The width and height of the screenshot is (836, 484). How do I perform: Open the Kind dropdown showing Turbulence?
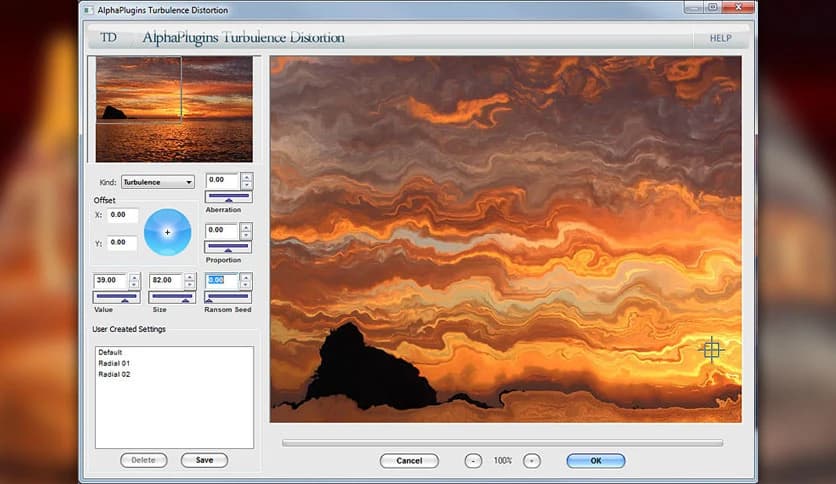point(158,182)
